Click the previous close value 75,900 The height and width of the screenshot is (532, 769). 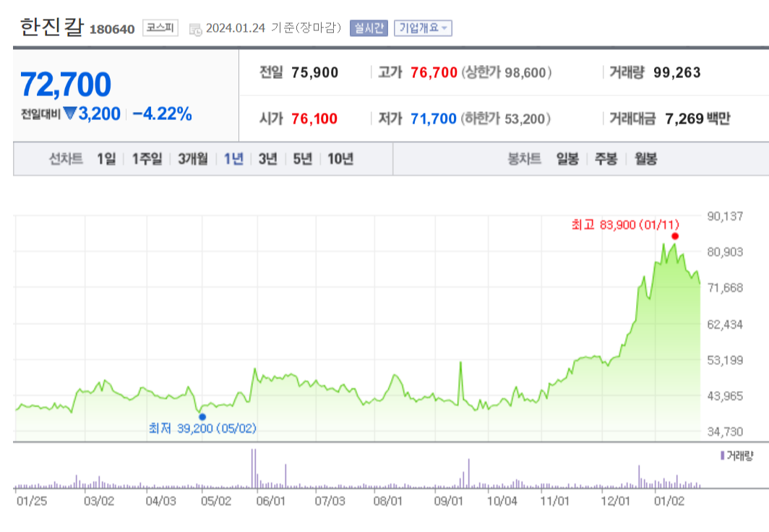point(315,72)
